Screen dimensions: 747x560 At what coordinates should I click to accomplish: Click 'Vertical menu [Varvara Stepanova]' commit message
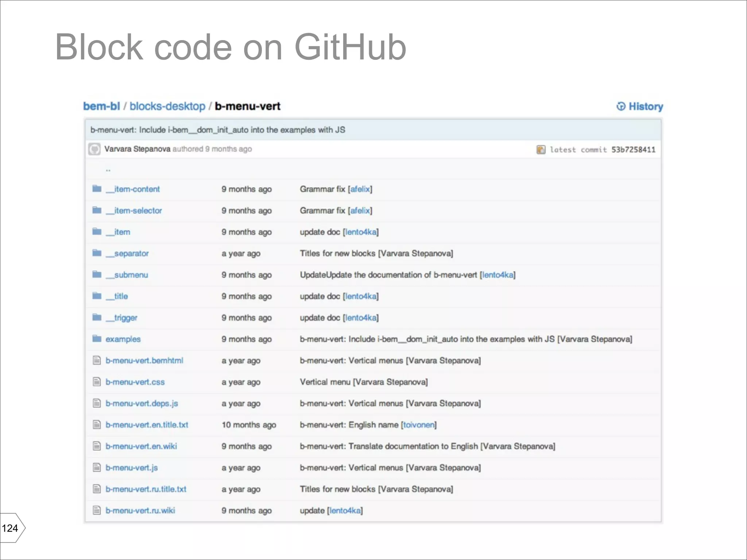(x=364, y=382)
